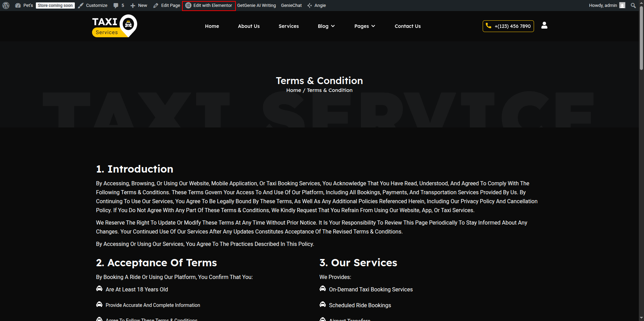Click taxi icon beside Are At Least 18
Image resolution: width=644 pixels, height=321 pixels.
pyautogui.click(x=99, y=289)
